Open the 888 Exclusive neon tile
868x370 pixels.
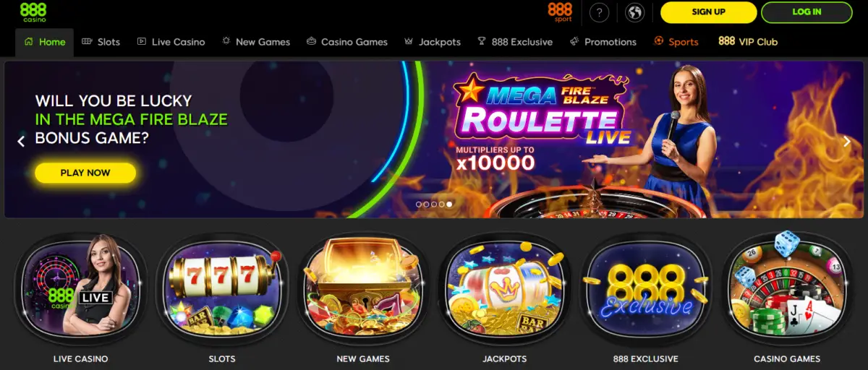pos(645,290)
